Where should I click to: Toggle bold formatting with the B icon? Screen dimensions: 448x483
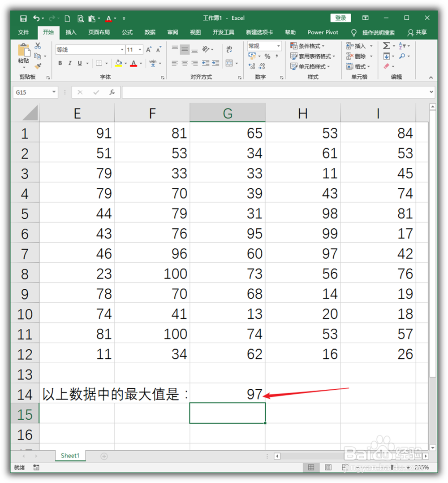[x=60, y=63]
